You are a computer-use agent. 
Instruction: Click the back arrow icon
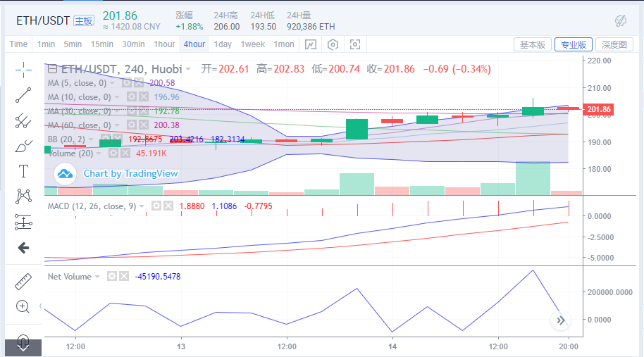pyautogui.click(x=23, y=248)
